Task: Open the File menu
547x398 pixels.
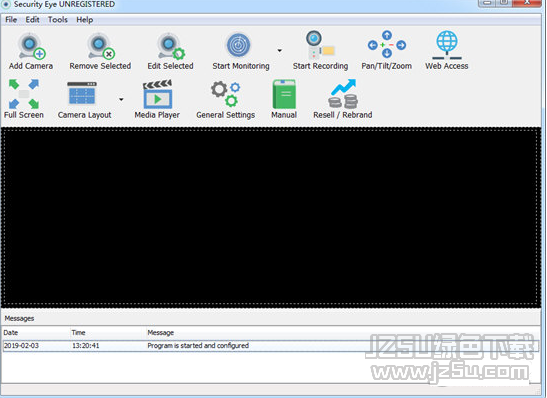Action: point(11,20)
